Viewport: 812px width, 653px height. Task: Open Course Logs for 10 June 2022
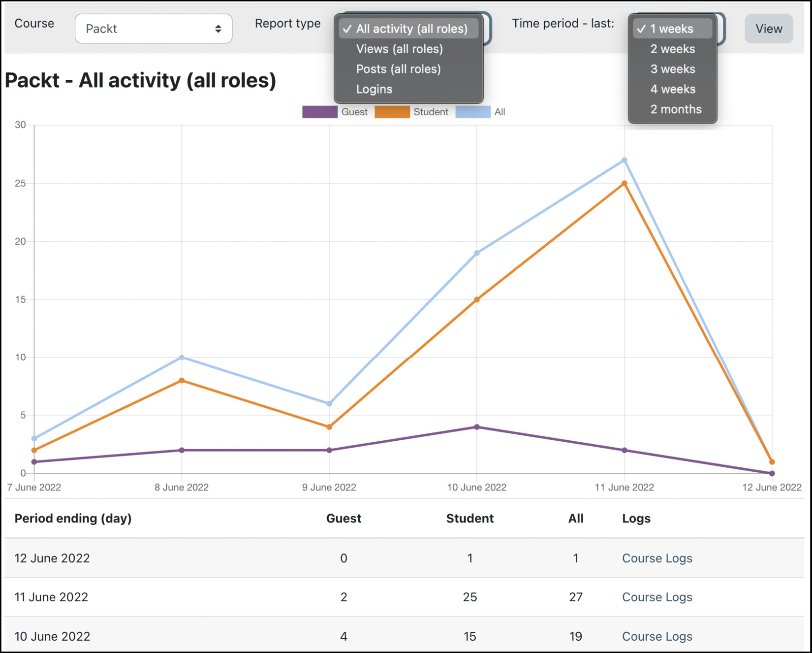(657, 636)
